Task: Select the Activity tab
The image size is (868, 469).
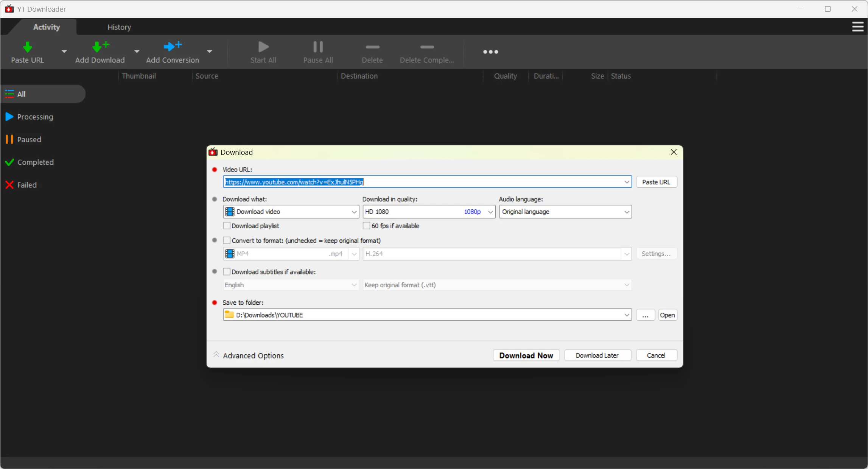Action: pyautogui.click(x=46, y=27)
